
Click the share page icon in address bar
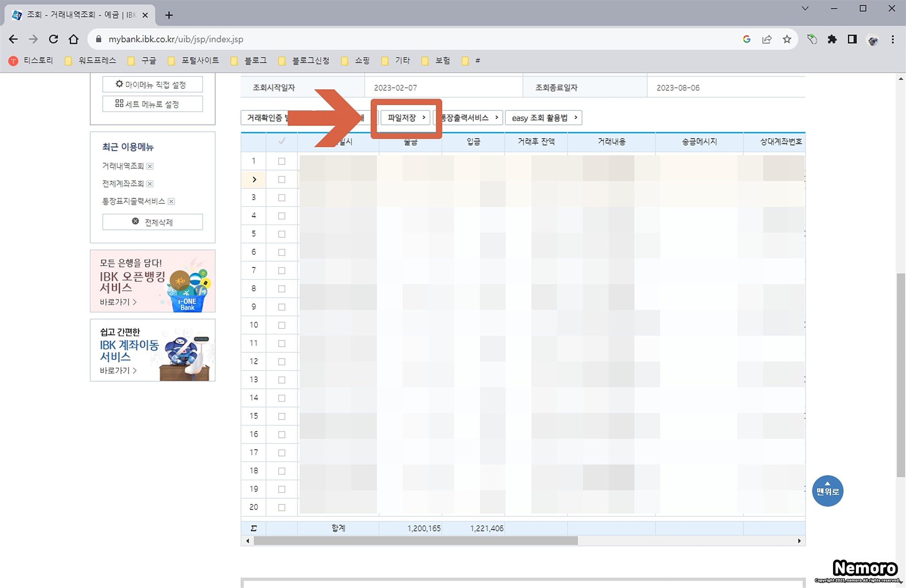[x=767, y=39]
